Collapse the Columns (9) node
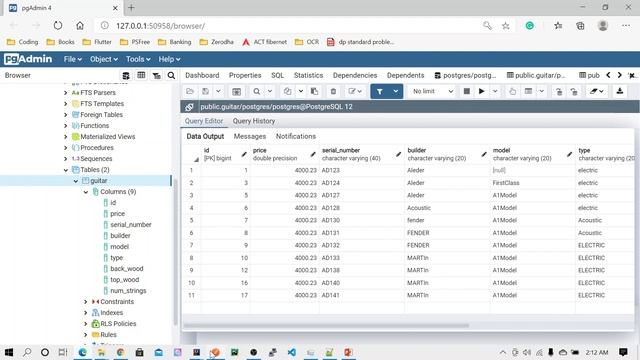The height and width of the screenshot is (360, 640). point(86,192)
